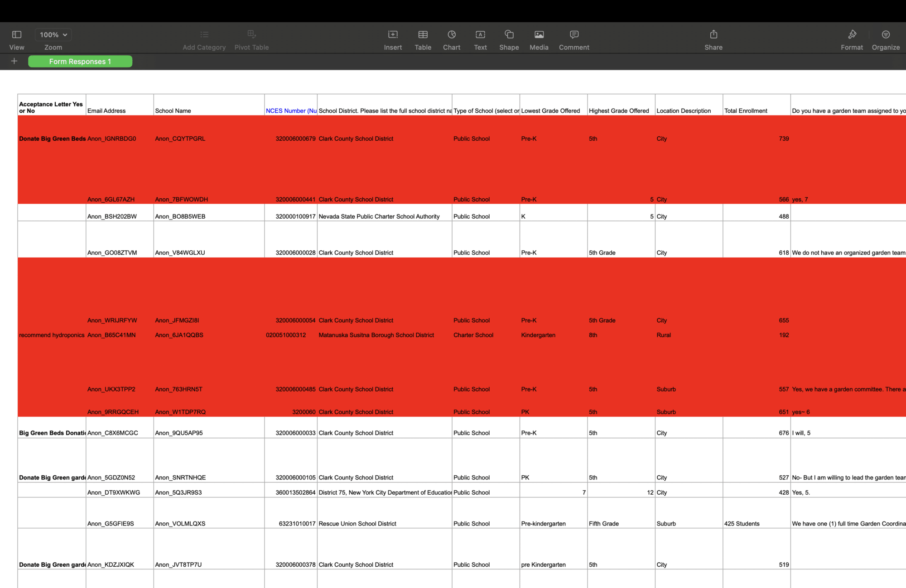Click the Pivot Table toolbar item
The image size is (906, 588).
251,39
